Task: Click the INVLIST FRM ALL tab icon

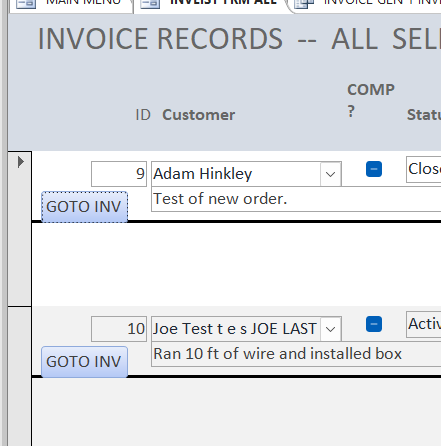Action: pos(150,3)
